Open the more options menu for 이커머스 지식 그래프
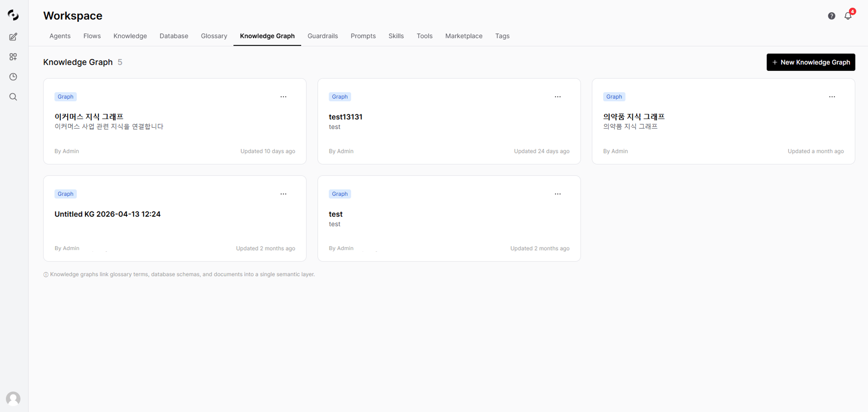The image size is (868, 412). [x=283, y=97]
